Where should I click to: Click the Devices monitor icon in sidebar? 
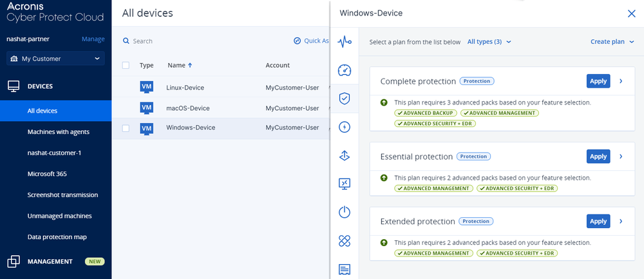pos(14,86)
